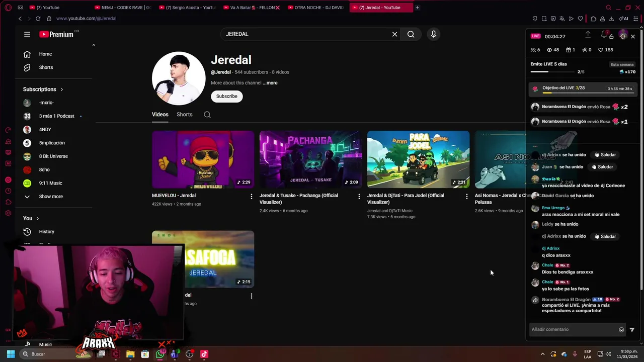Select the Videos channel tab
The image size is (644, 362).
click(160, 115)
